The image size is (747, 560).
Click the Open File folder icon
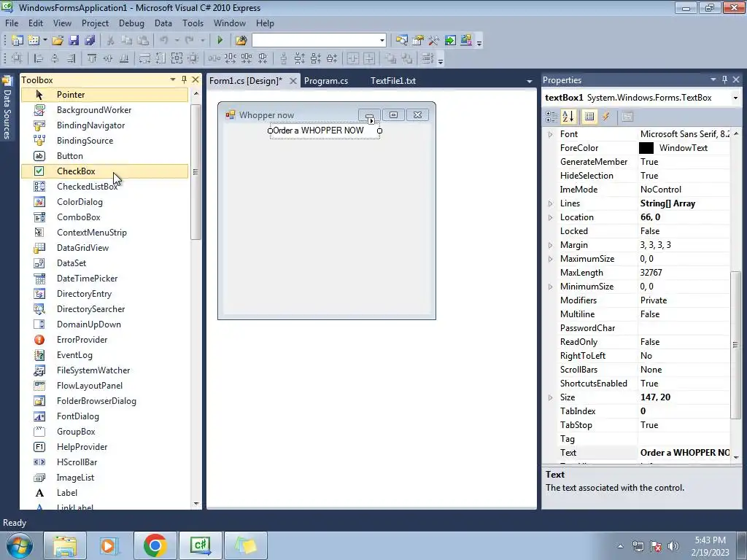57,41
